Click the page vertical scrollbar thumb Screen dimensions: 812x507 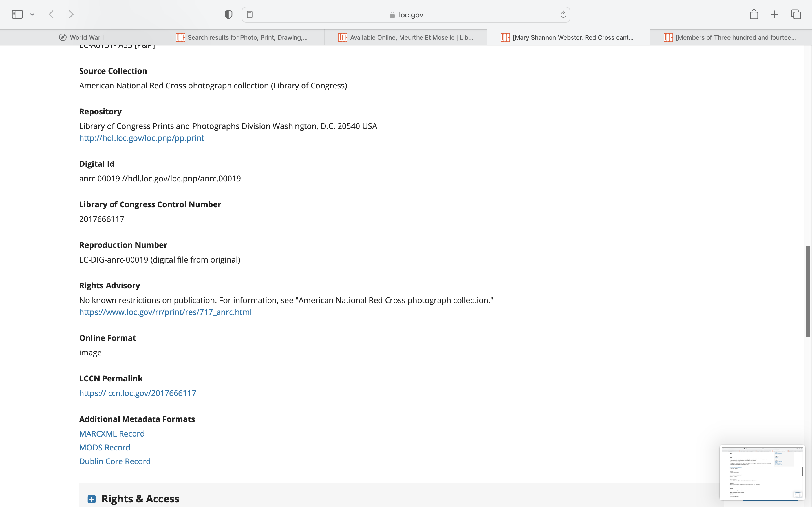[x=808, y=291]
